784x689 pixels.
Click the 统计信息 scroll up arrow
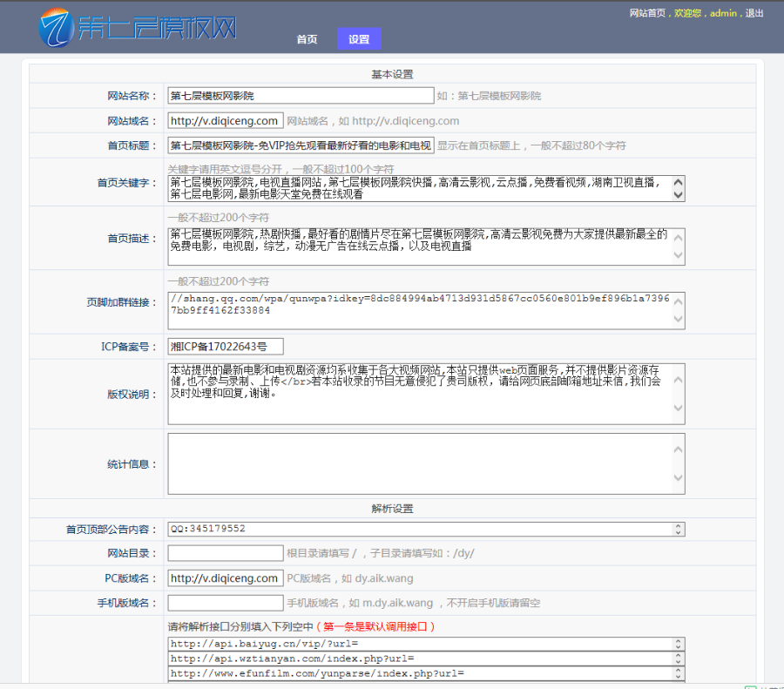pyautogui.click(x=678, y=449)
